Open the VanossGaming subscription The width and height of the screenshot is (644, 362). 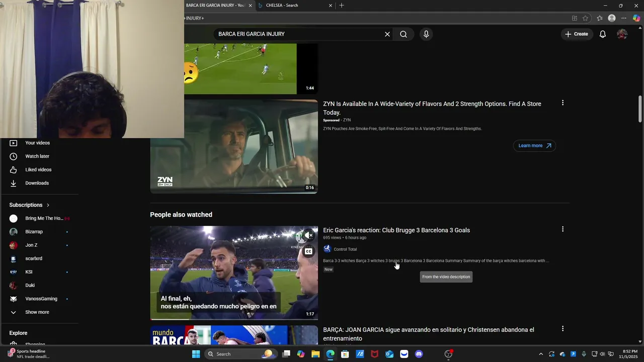point(40,299)
